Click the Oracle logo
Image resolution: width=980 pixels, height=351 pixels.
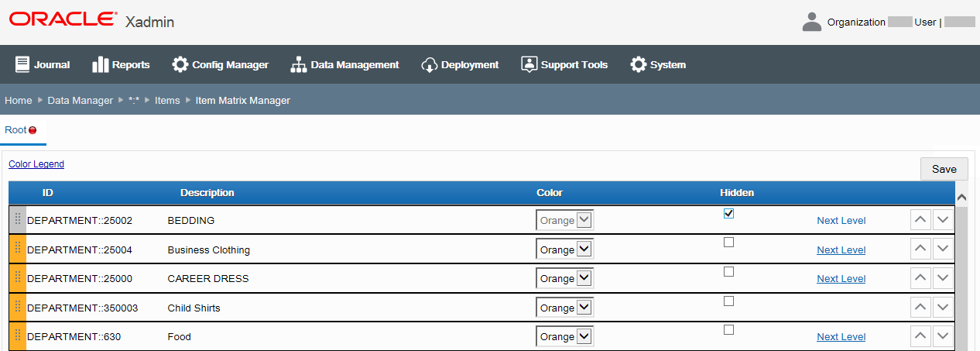[63, 19]
